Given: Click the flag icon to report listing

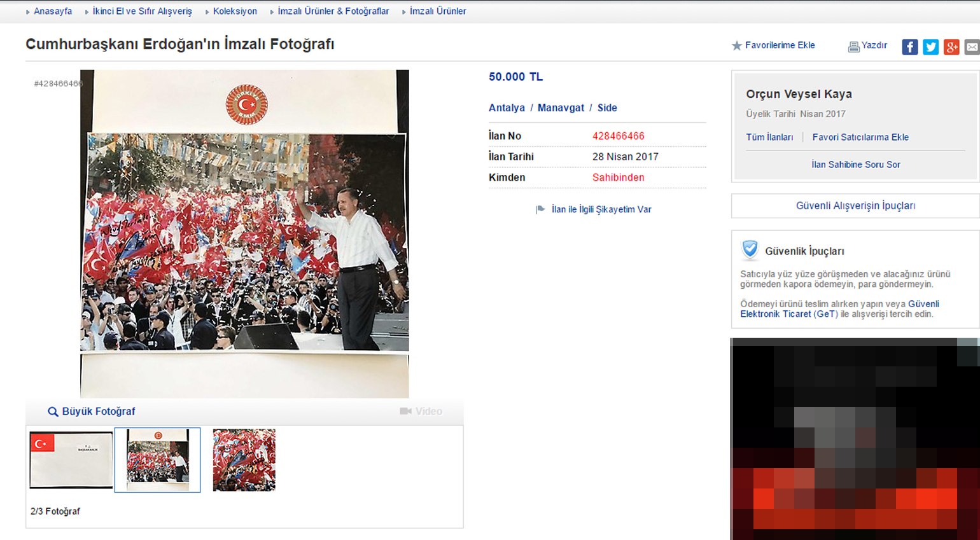Looking at the screenshot, I should point(540,209).
